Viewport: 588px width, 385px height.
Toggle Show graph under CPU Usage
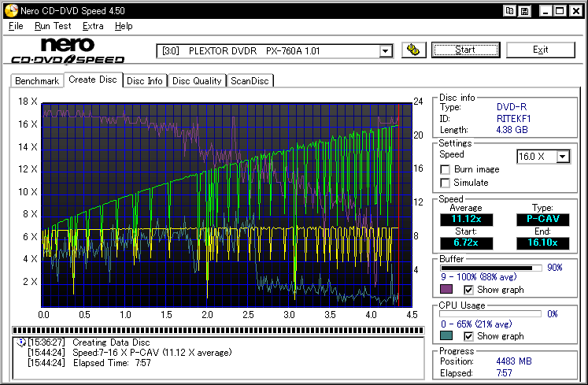click(468, 336)
